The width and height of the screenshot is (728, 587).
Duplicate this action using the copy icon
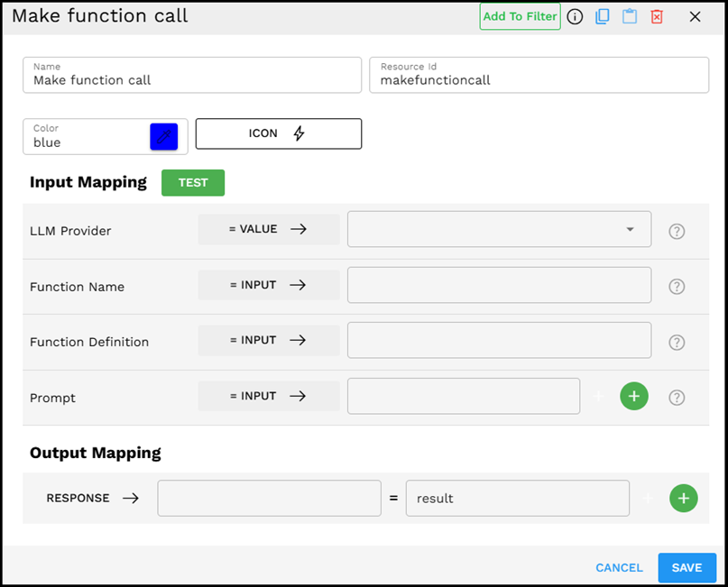(602, 16)
